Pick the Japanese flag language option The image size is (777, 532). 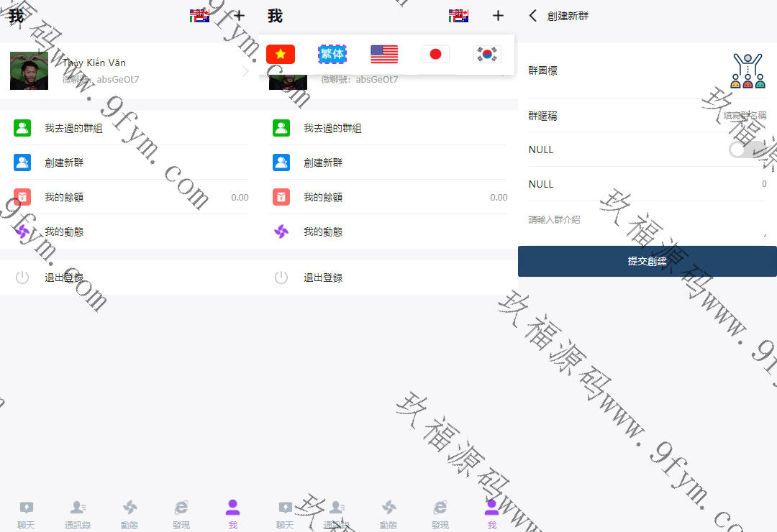pos(435,54)
